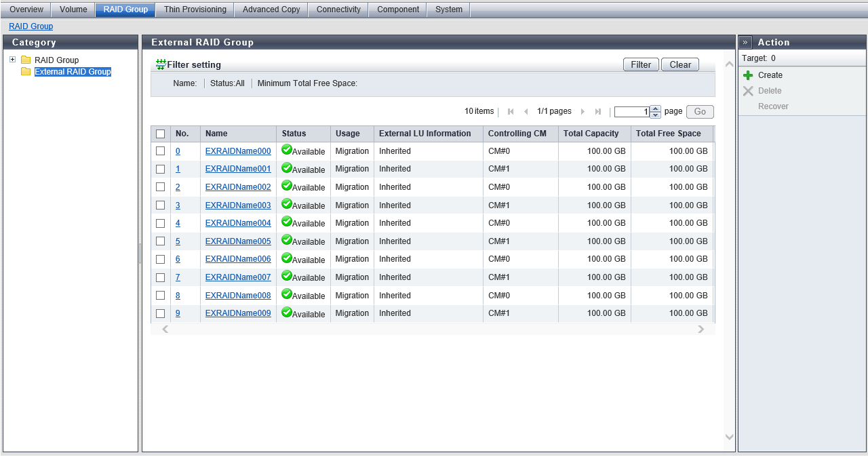Screen dimensions: 868x457
Task: Switch to the Thin Provisioning tab
Action: point(195,9)
